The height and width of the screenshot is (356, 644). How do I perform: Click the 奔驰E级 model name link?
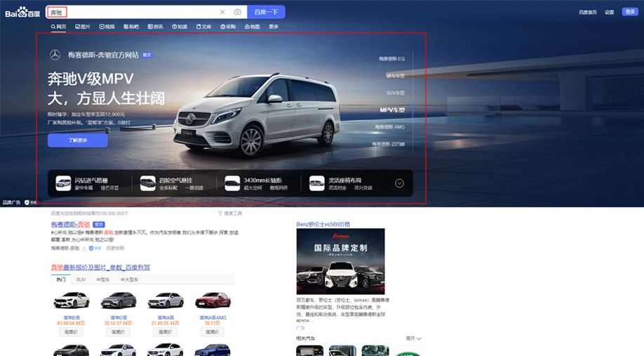pos(72,318)
